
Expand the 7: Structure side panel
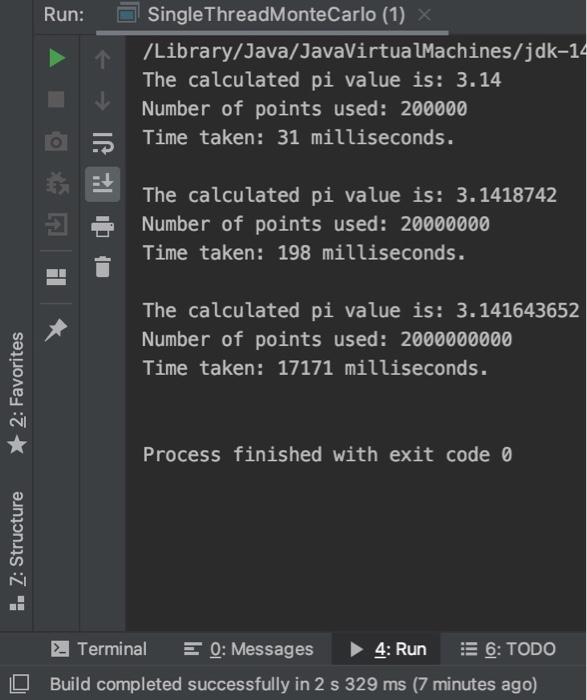[x=17, y=551]
